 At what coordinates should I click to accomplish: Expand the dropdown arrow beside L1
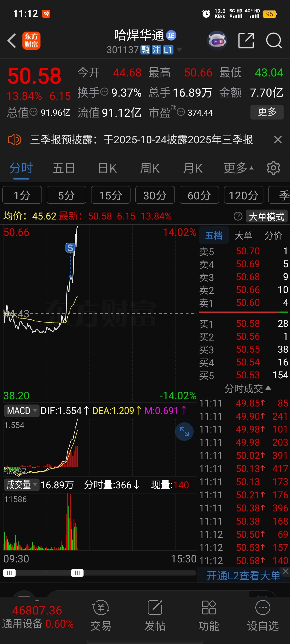click(179, 50)
